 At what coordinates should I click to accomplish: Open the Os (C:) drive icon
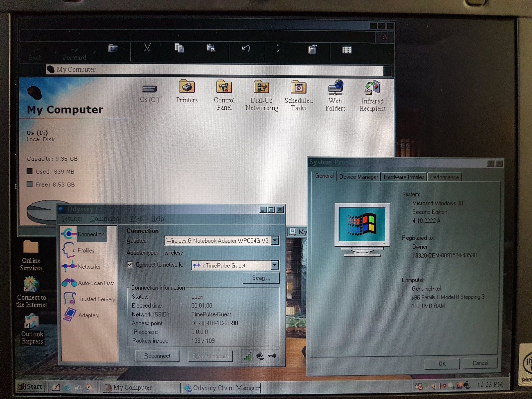pos(150,94)
